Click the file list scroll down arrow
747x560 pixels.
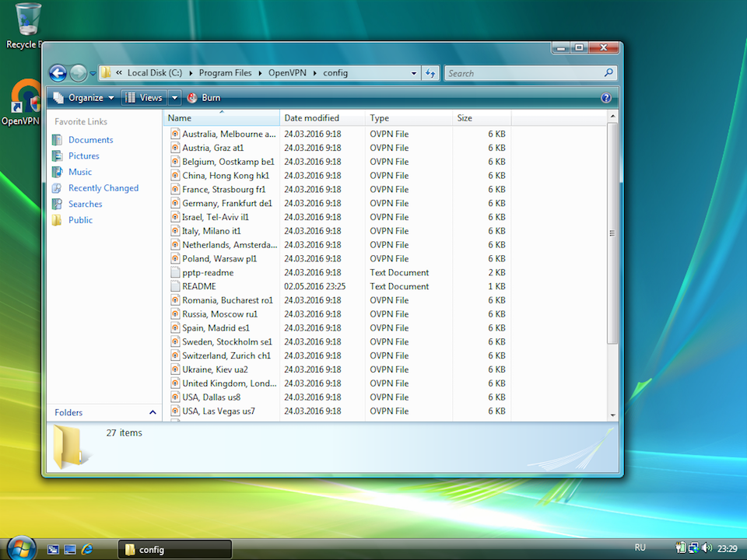pyautogui.click(x=612, y=415)
